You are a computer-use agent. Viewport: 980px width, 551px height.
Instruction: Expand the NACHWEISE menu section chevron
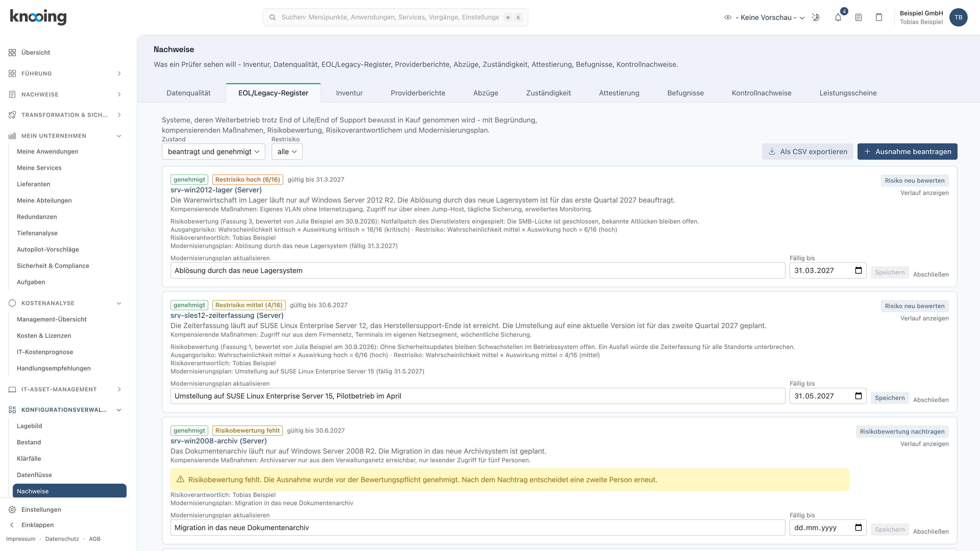pos(119,94)
